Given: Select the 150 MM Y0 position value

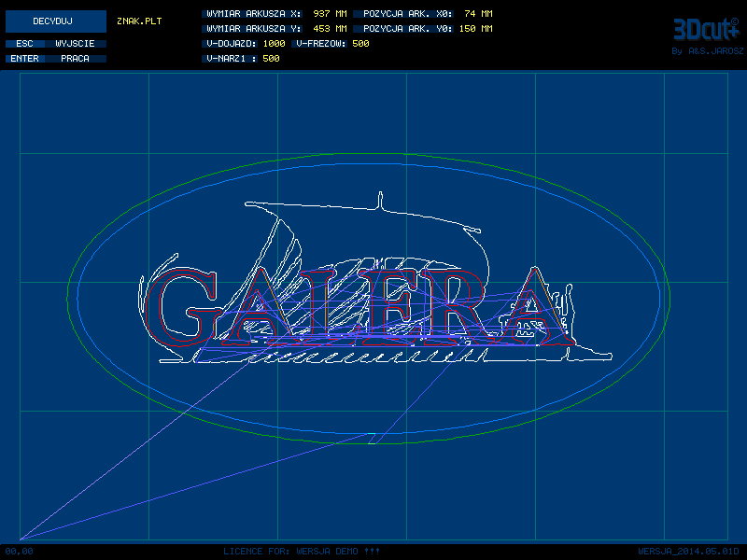Looking at the screenshot, I should coord(476,29).
